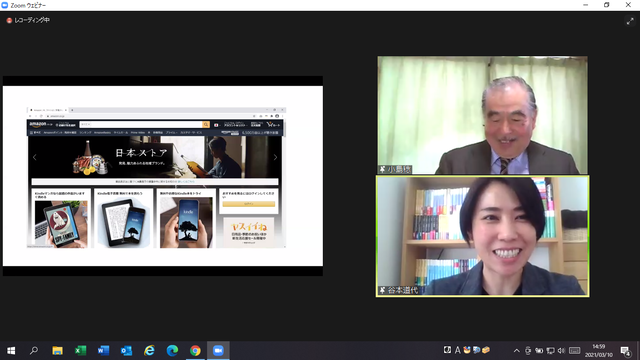Click the Amazon search field in shared slide
The image size is (640, 360).
(141, 124)
